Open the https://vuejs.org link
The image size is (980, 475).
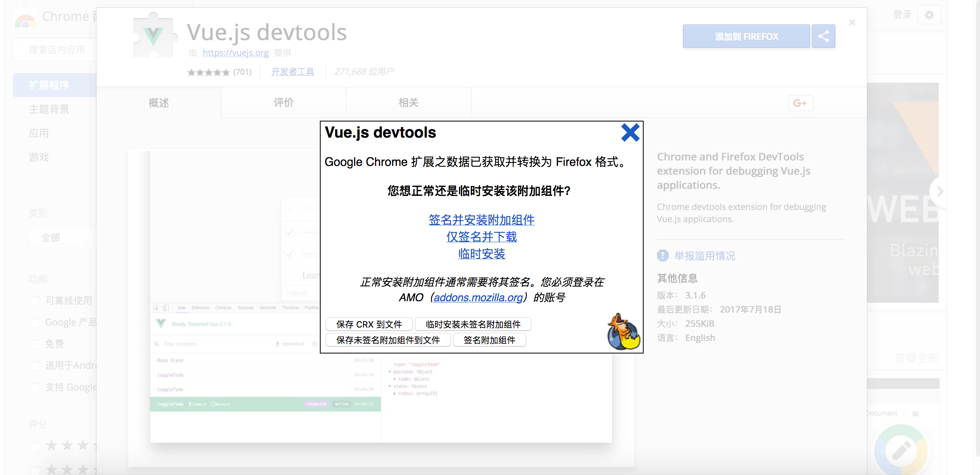[x=235, y=53]
